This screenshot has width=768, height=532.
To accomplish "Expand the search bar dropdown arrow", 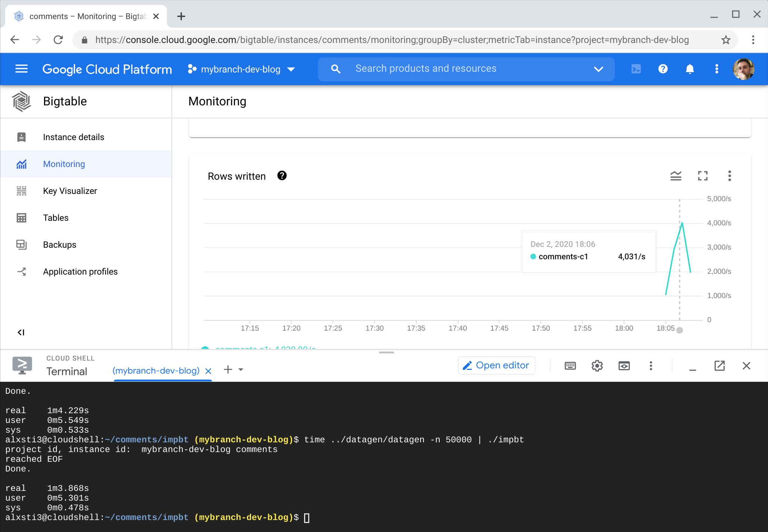I will tap(598, 69).
